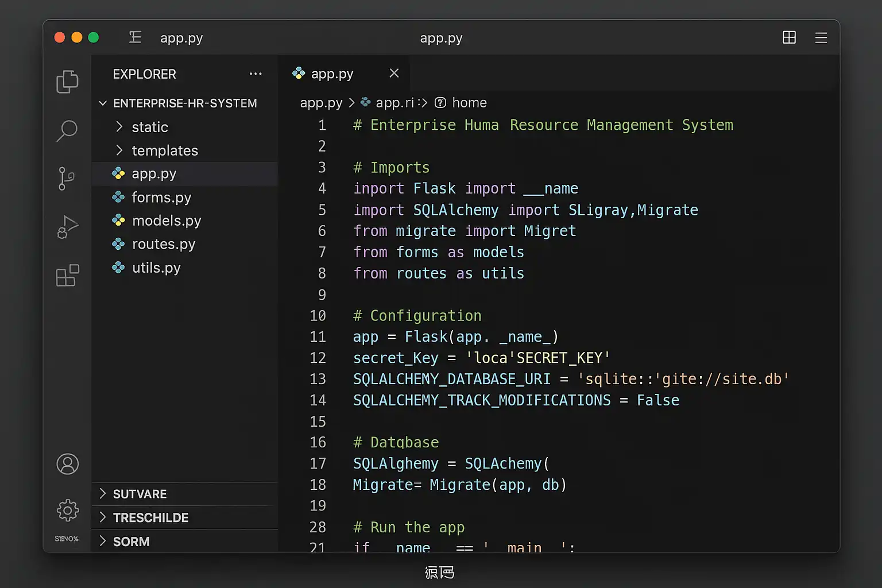Expand the static folder
The height and width of the screenshot is (588, 882).
coord(149,127)
